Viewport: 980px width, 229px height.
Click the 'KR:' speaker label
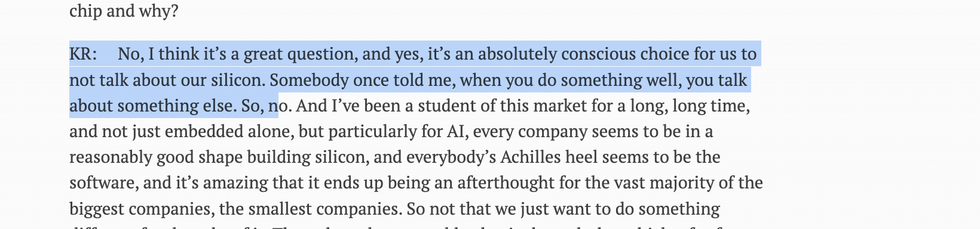tap(83, 54)
